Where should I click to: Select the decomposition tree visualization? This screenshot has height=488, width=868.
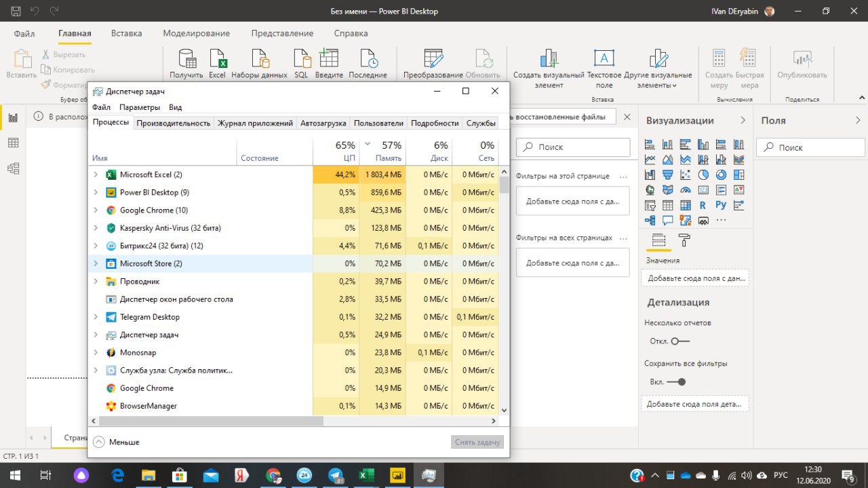pos(650,220)
